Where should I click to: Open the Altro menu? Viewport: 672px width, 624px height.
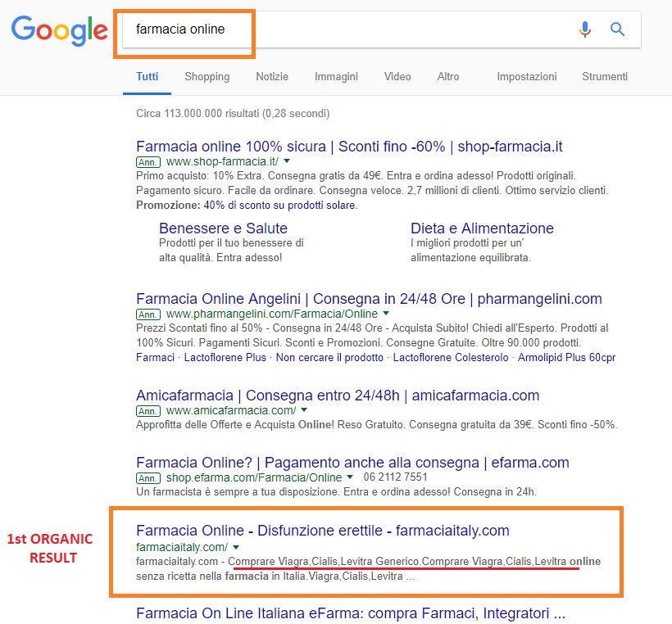tap(447, 77)
